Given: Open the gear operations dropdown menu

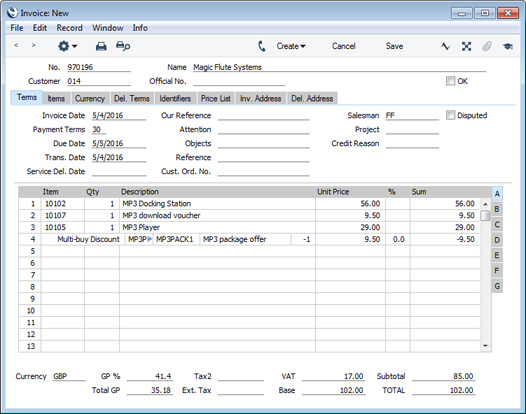Looking at the screenshot, I should pyautogui.click(x=67, y=46).
